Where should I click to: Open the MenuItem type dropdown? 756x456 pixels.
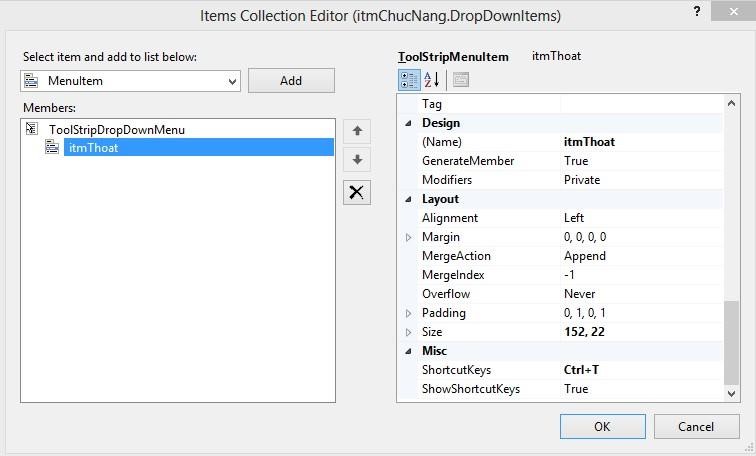[x=232, y=81]
